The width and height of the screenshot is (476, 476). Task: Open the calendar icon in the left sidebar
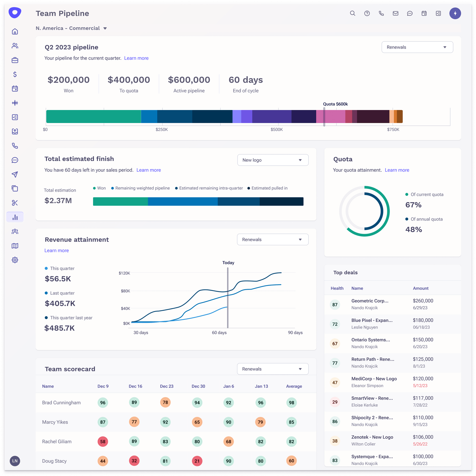pos(15,89)
